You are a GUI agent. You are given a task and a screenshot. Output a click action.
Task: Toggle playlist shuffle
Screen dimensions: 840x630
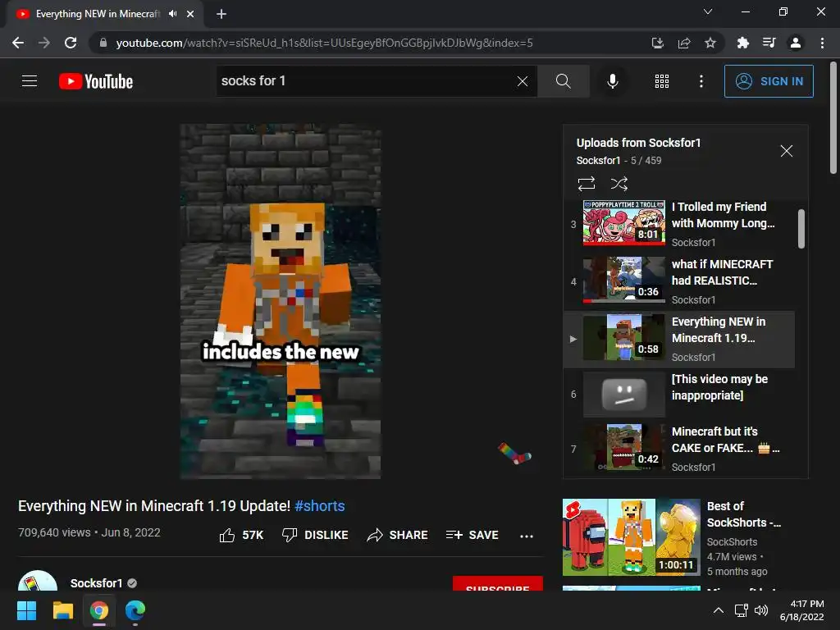pos(619,184)
